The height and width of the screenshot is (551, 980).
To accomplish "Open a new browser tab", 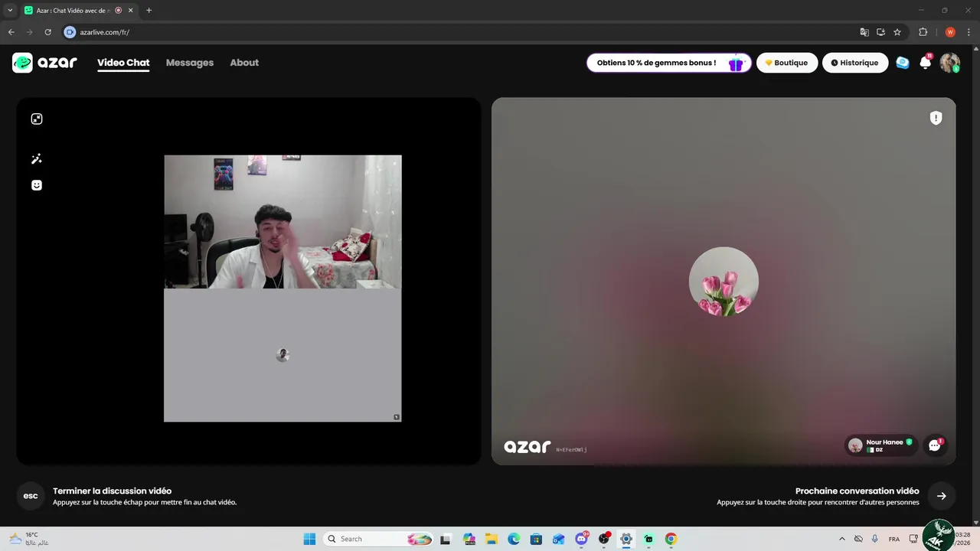I will click(149, 11).
